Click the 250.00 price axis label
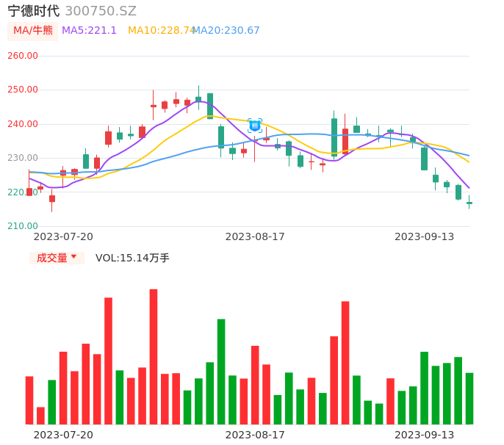This screenshot has height=445, width=504. coord(23,90)
